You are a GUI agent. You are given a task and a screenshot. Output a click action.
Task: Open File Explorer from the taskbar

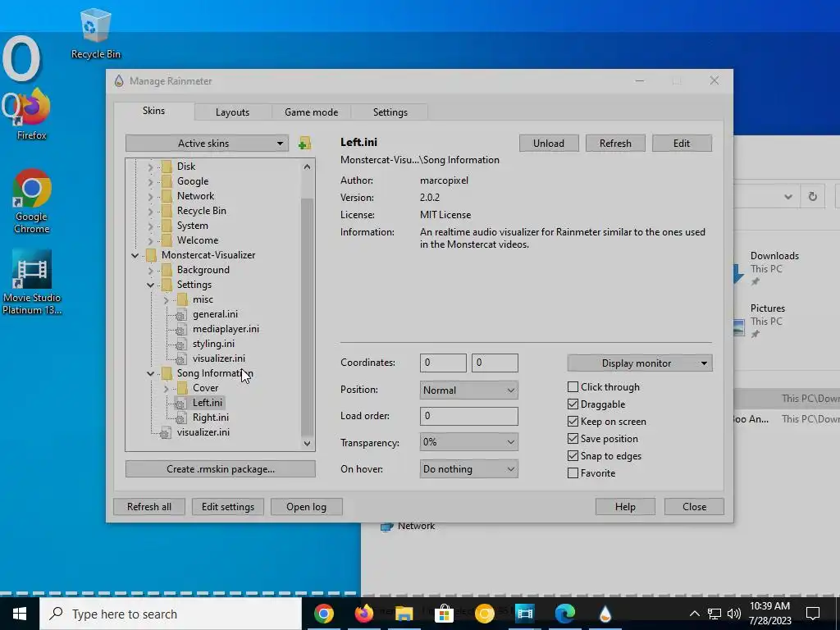[x=404, y=614]
